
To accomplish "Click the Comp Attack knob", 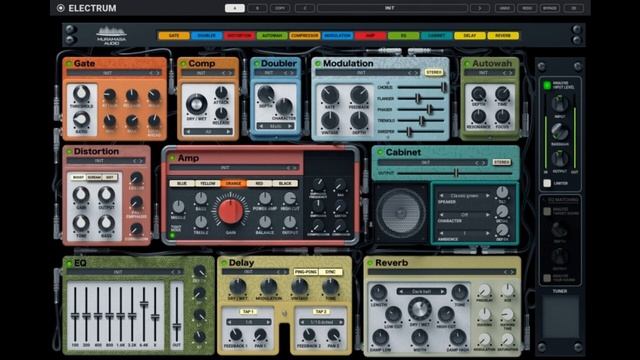I will tap(221, 93).
